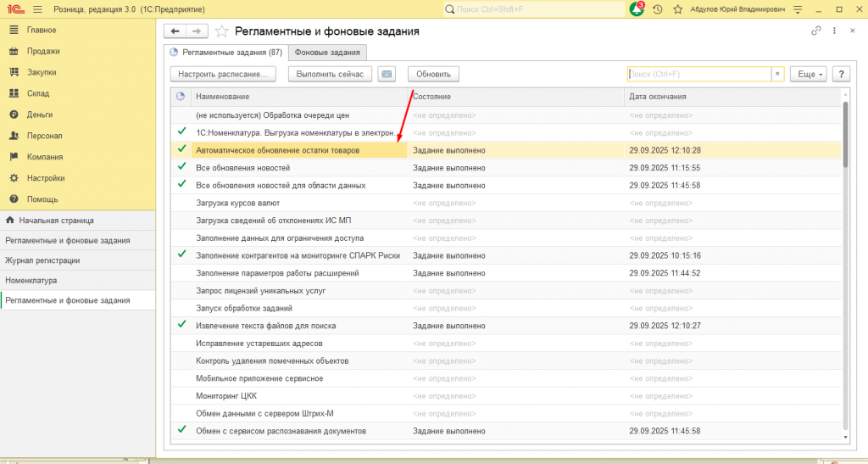Toggle checkmark of 1С:Номенклатура выгрузка row
This screenshot has height=464, width=868.
[x=181, y=131]
